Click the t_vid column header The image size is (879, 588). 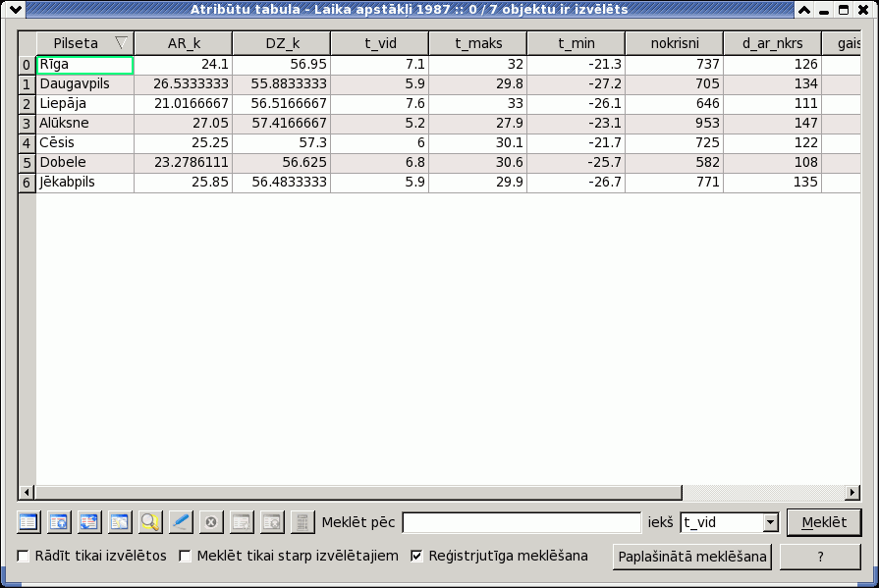379,43
